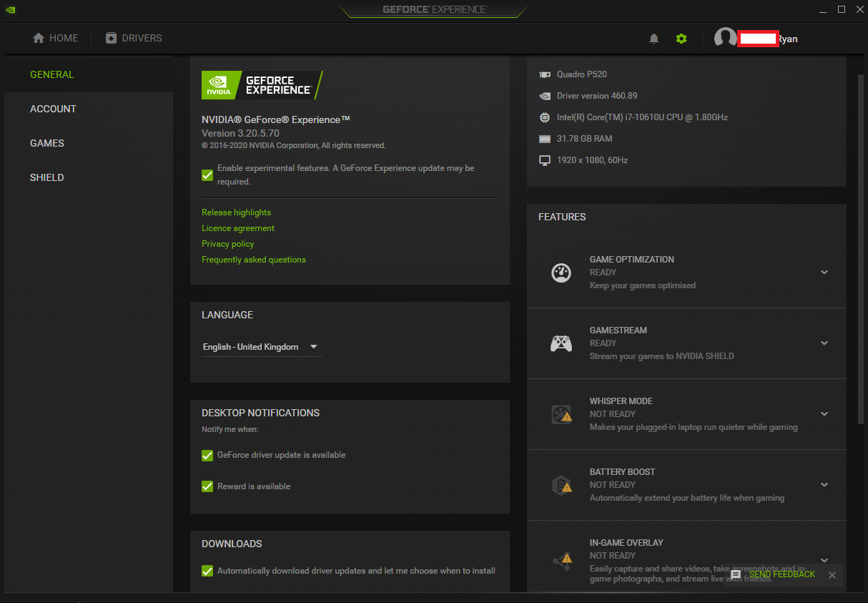This screenshot has width=868, height=603.
Task: Click the GameStream controller icon
Action: tap(561, 343)
